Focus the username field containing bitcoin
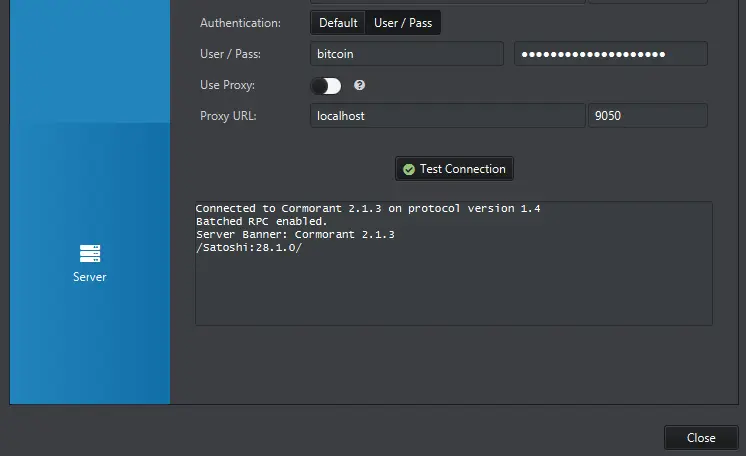Screen dimensions: 746x456 pos(406,54)
